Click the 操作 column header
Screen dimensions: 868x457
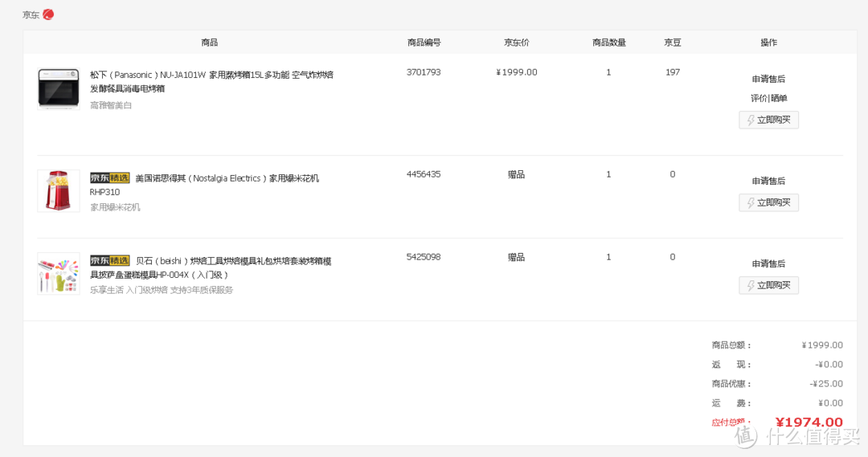coord(768,43)
